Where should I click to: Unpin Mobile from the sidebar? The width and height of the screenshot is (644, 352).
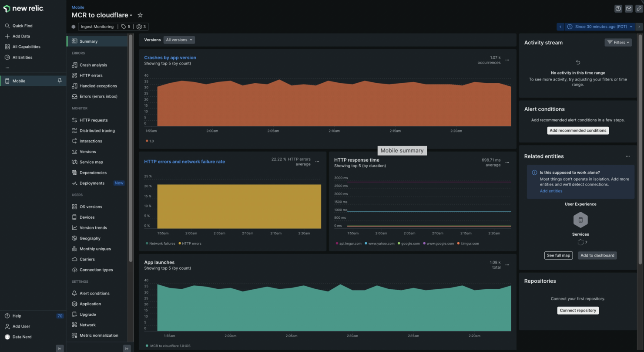tap(60, 81)
